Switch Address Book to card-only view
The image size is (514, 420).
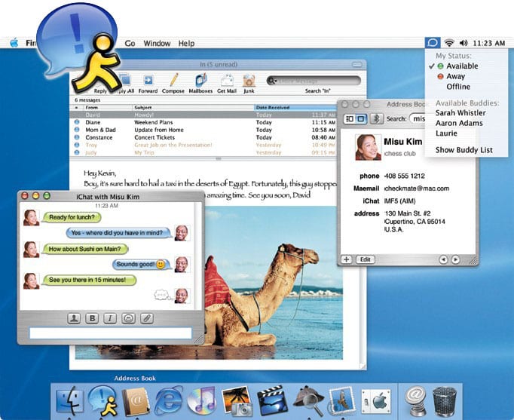(361, 118)
